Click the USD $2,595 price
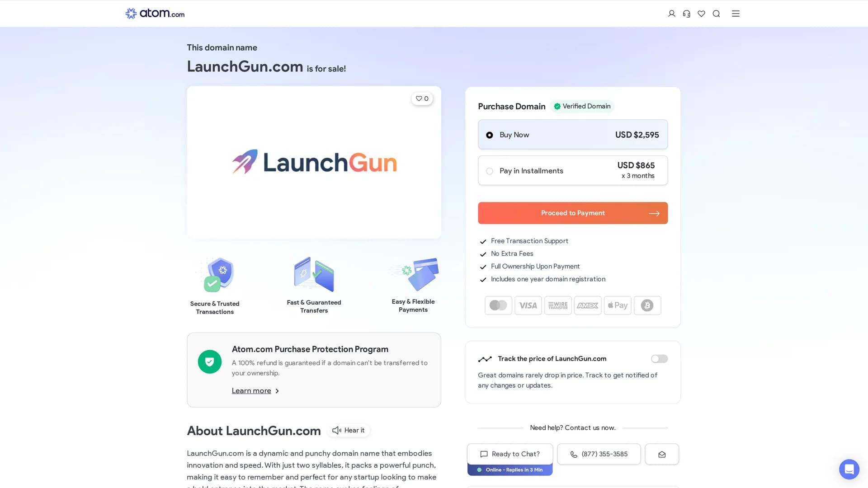This screenshot has height=488, width=868. (637, 135)
